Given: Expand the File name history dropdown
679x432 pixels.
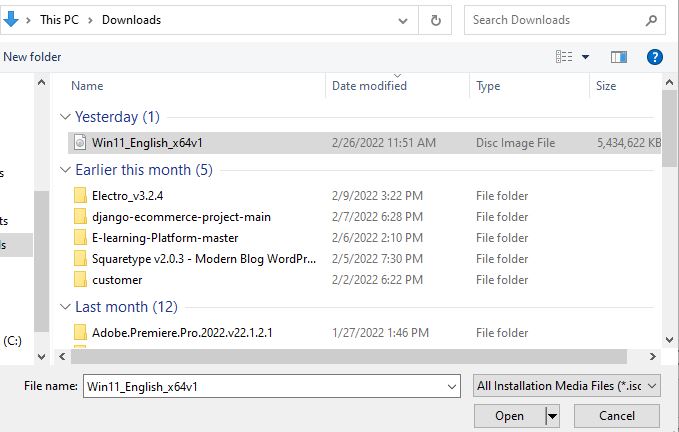Looking at the screenshot, I should (452, 387).
